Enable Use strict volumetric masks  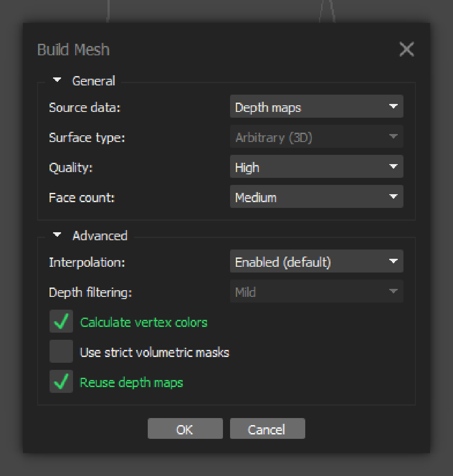(x=61, y=352)
